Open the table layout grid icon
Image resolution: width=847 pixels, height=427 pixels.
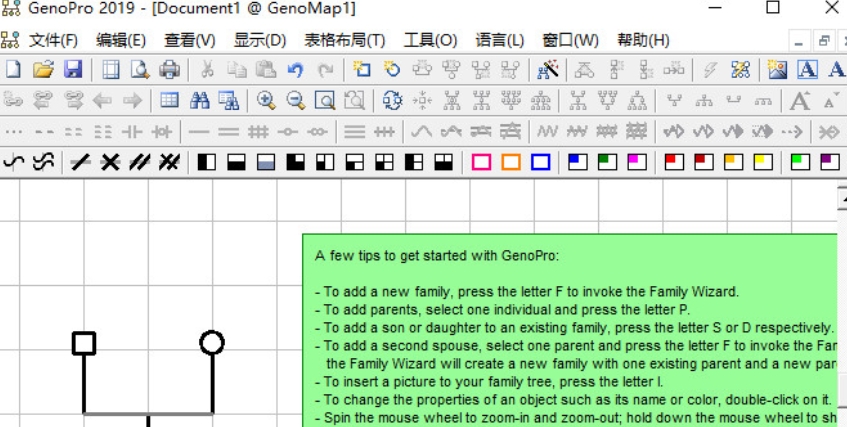[x=169, y=101]
